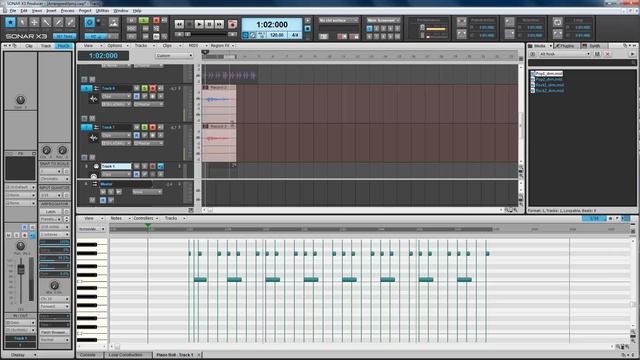This screenshot has width=640, height=360.
Task: Mute Track 6
Action: 136,88
